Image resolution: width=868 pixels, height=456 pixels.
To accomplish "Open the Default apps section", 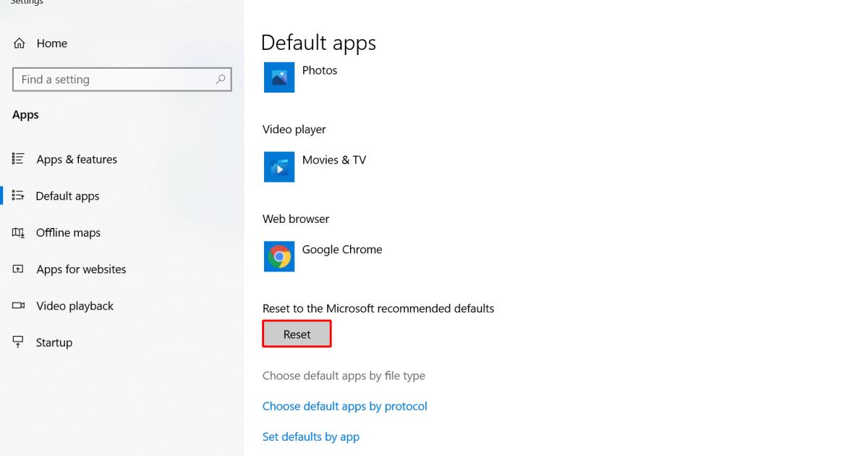I will click(67, 196).
